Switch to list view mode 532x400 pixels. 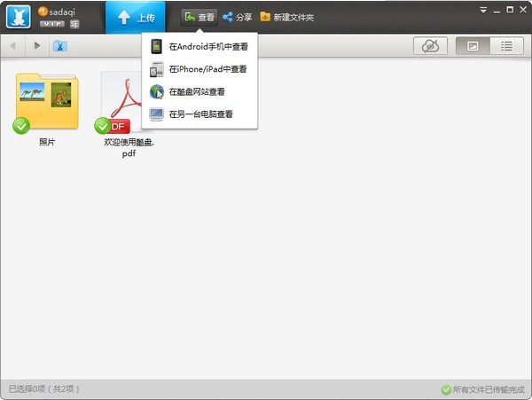(x=506, y=46)
